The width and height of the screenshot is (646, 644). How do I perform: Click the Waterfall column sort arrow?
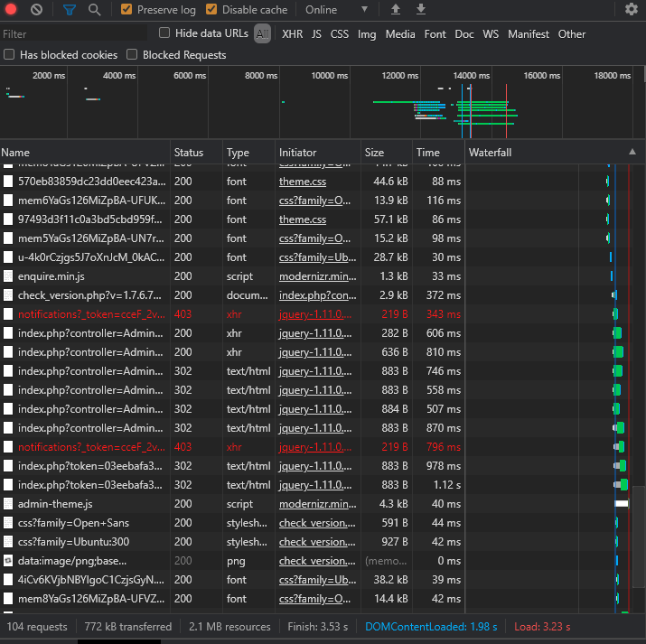tap(632, 153)
